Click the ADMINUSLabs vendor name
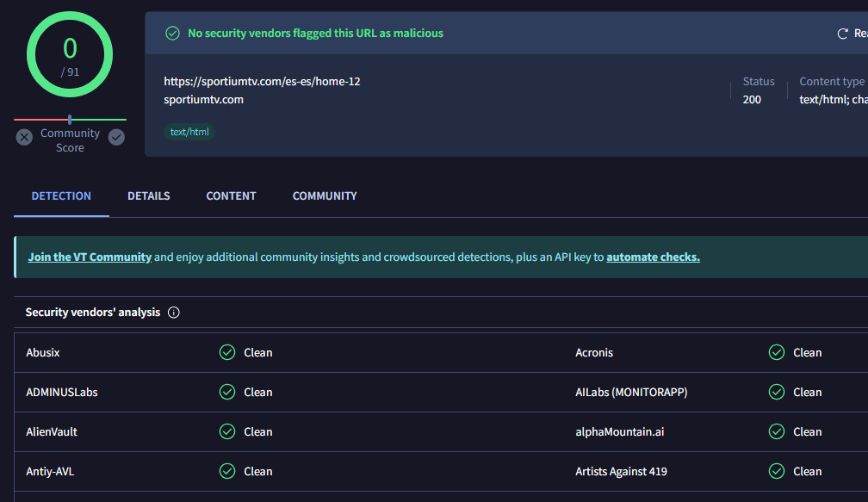Screen dimensions: 868x502 [x=62, y=393]
